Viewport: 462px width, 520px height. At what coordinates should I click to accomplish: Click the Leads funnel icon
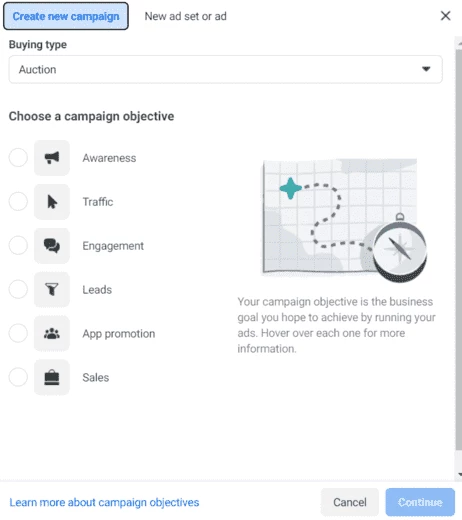pos(52,289)
